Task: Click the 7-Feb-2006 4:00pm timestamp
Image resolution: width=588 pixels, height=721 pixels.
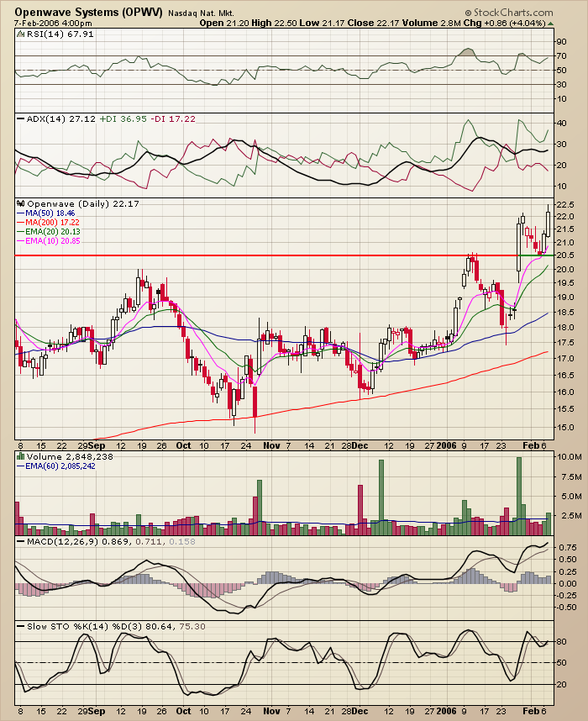Action: click(53, 23)
